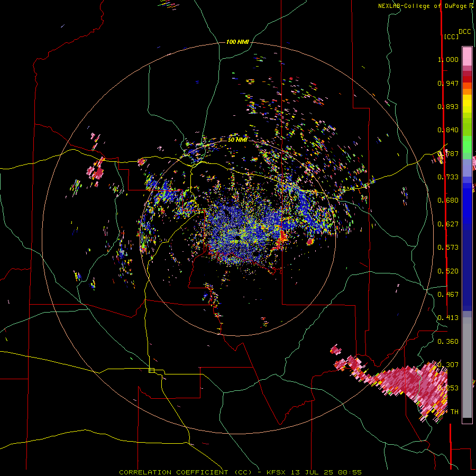Select the 0.573 scale value
The image size is (476, 476).
[448, 248]
